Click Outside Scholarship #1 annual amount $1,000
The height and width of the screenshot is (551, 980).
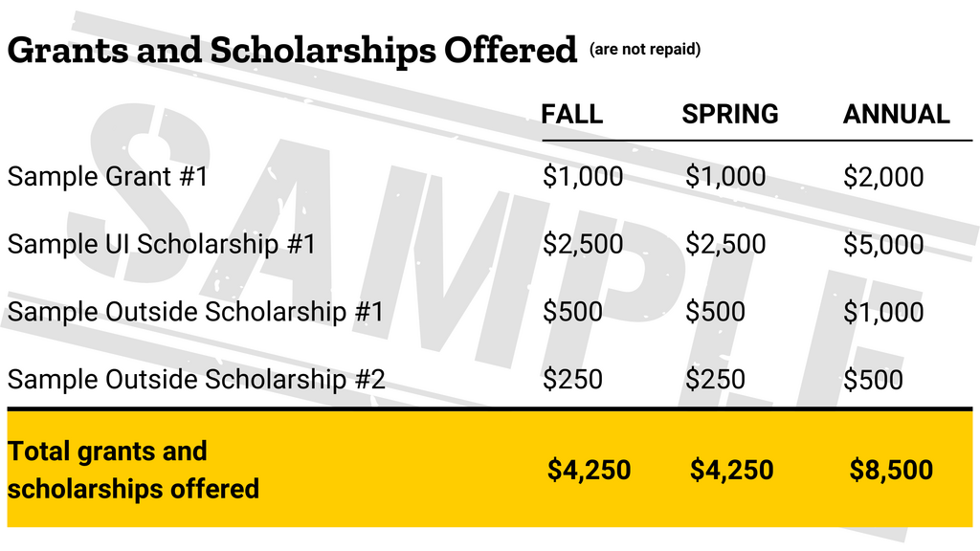[883, 313]
